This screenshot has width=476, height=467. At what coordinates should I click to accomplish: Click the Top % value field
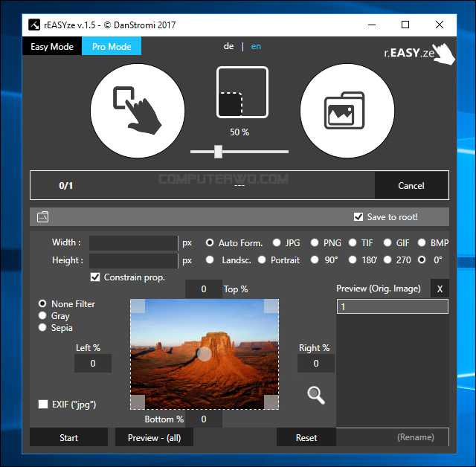click(204, 289)
